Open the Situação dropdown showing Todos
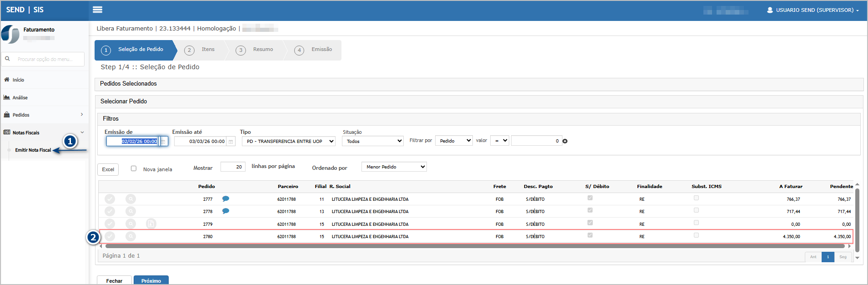The image size is (868, 285). coord(372,141)
